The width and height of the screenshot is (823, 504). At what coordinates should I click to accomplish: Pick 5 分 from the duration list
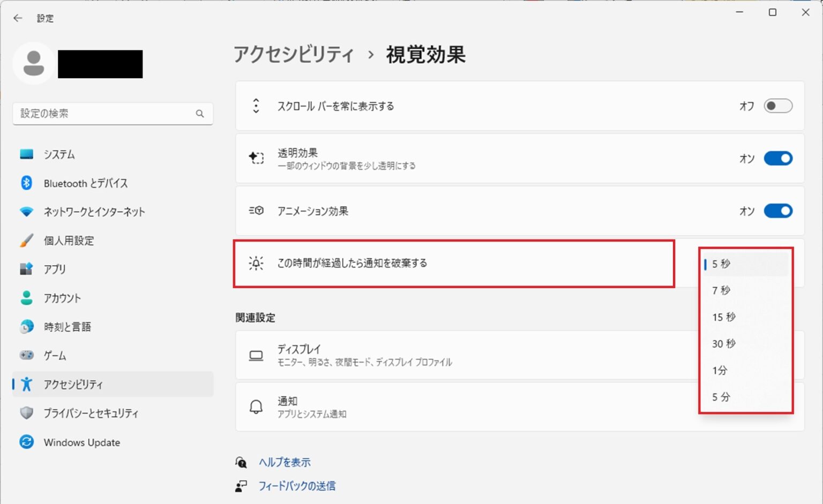(721, 397)
